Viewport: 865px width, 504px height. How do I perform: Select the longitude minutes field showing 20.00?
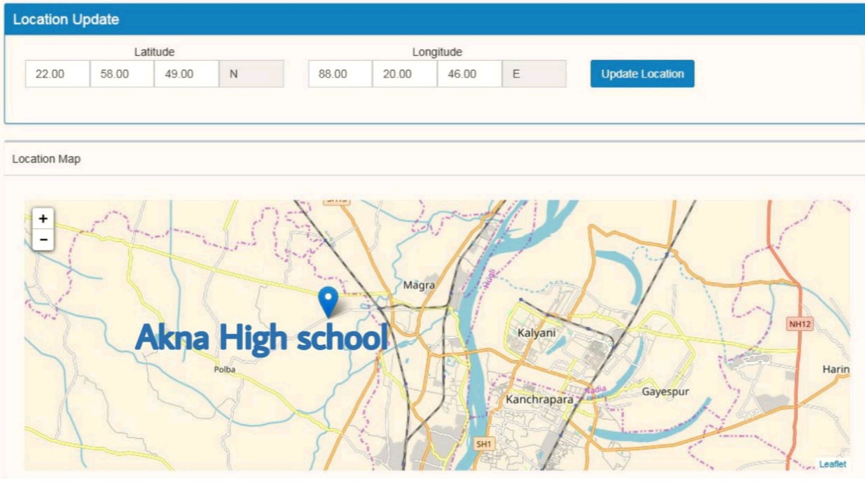[405, 73]
